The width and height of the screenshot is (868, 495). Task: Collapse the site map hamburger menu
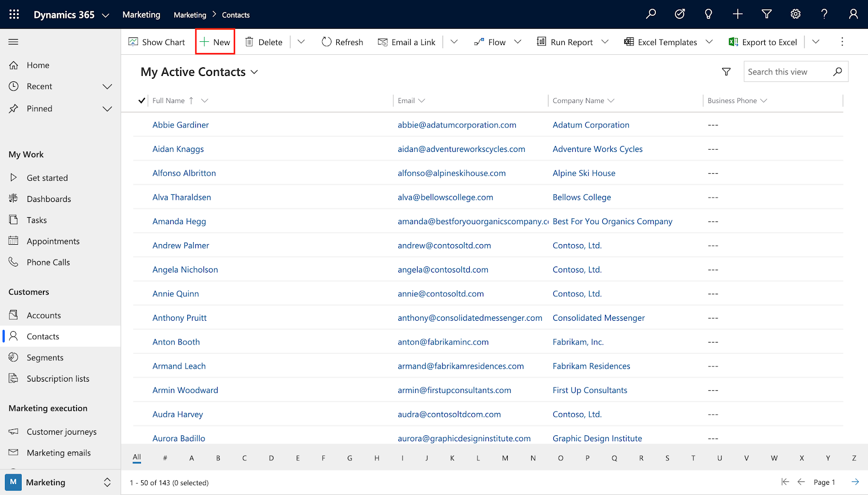coord(14,42)
